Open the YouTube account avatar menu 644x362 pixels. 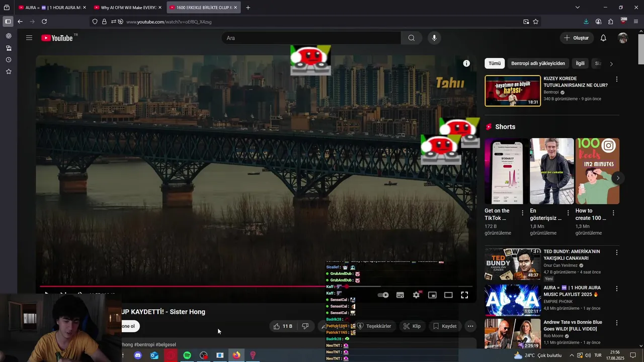click(x=623, y=38)
